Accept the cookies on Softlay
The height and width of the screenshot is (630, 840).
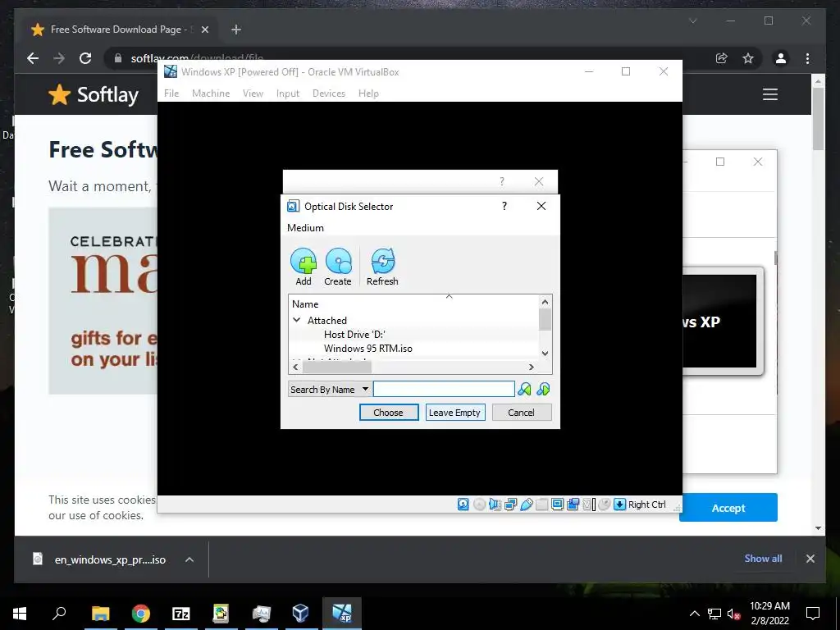[x=728, y=508]
